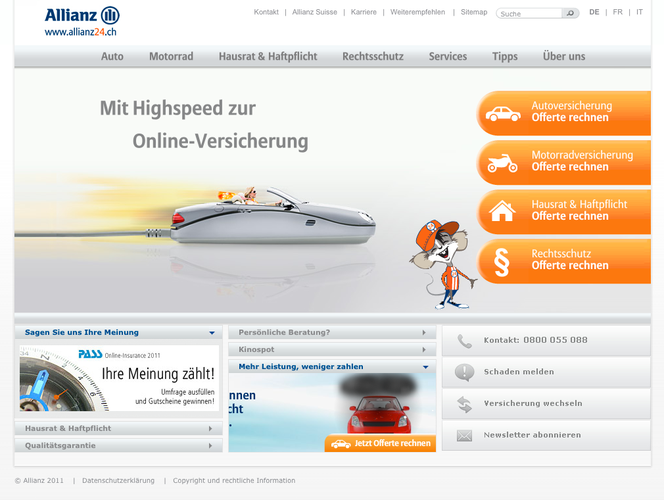Open the Karriere link
The image size is (664, 500).
pos(363,12)
